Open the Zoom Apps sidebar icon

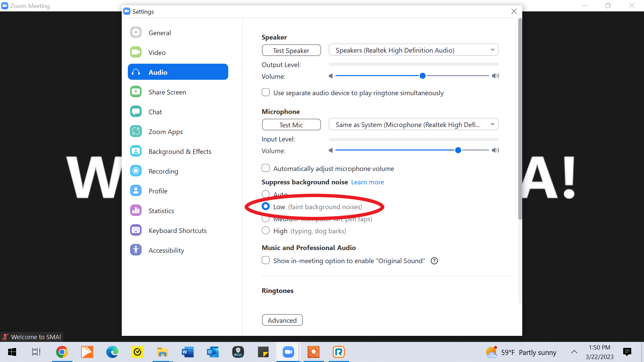pos(136,131)
